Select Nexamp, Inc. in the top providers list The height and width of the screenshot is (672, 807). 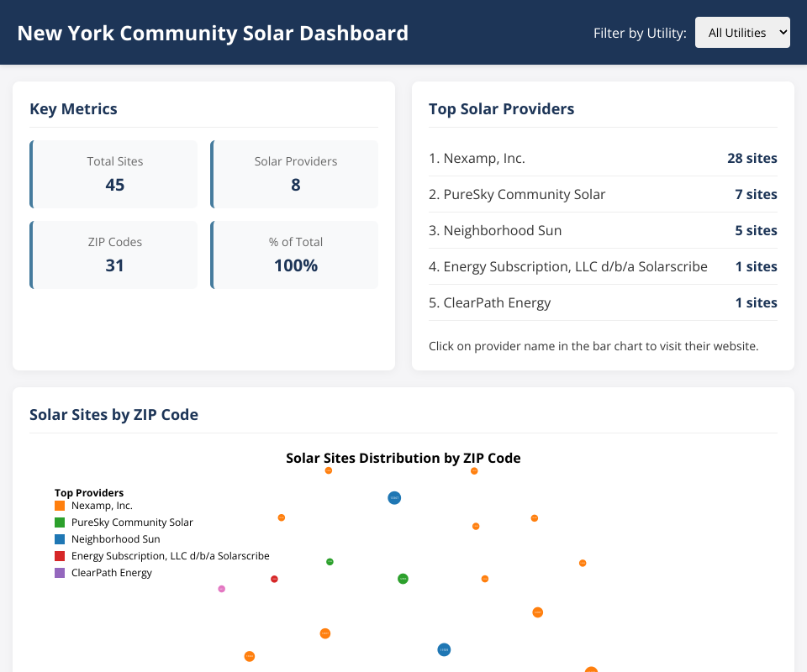[477, 158]
